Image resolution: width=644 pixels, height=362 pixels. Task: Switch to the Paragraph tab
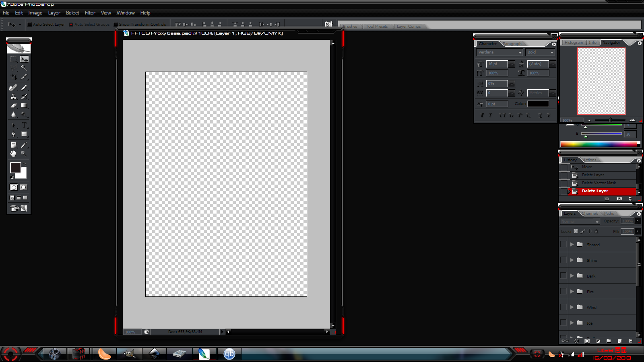512,44
